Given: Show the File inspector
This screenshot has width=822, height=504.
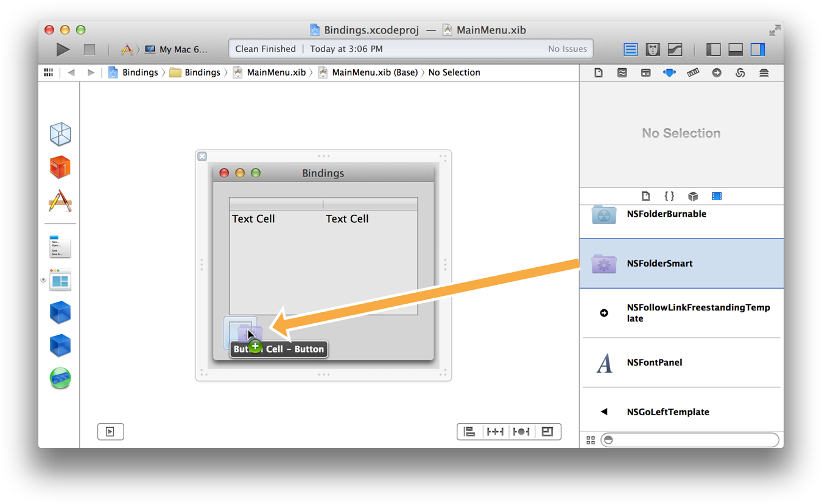Looking at the screenshot, I should coord(599,72).
